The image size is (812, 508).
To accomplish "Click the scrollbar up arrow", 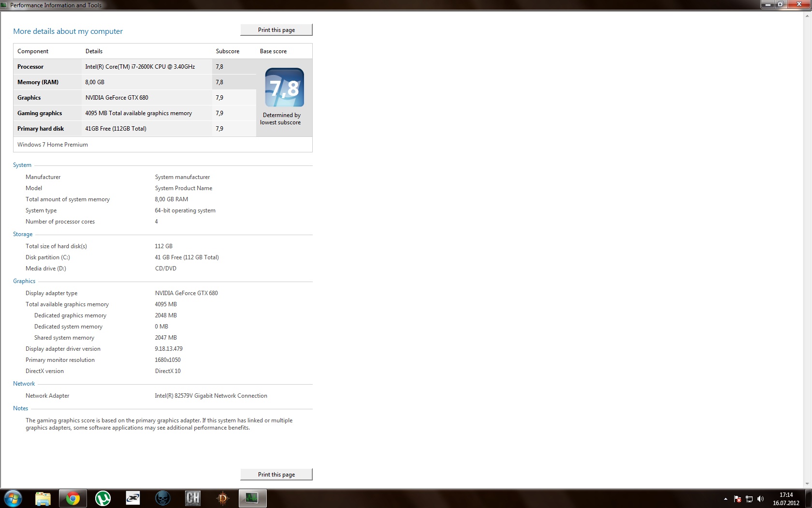I will [807, 15].
